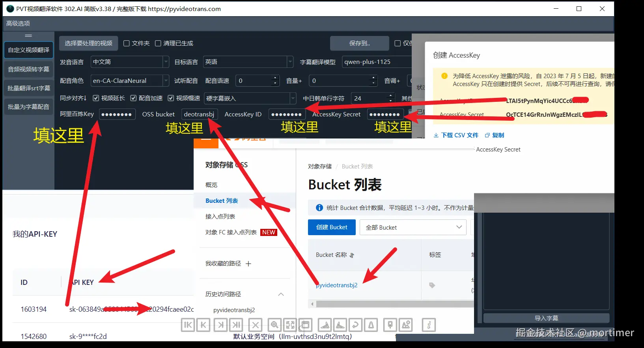Uncheck the 视频慢速 checkbox
644x348 pixels.
171,98
